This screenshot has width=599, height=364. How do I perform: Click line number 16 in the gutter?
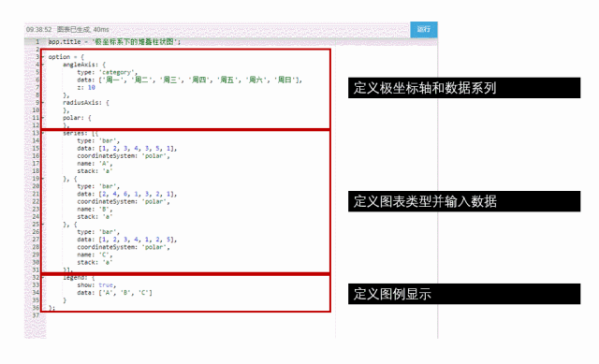coord(36,156)
